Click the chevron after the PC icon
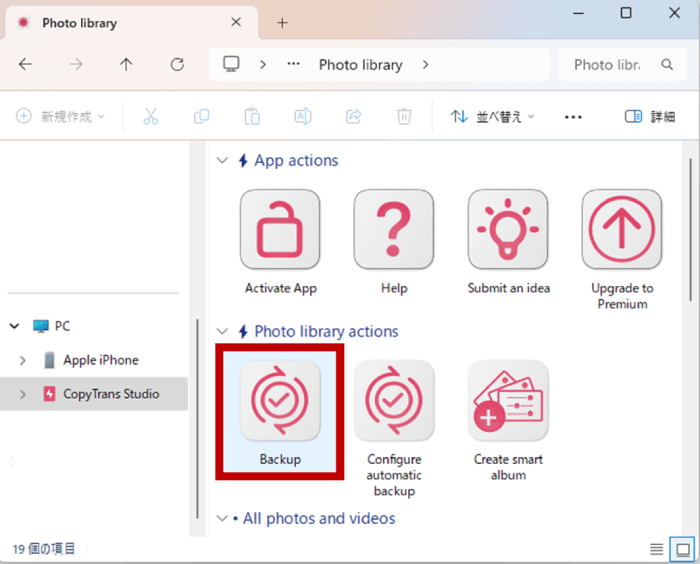The height and width of the screenshot is (564, 700). [263, 65]
